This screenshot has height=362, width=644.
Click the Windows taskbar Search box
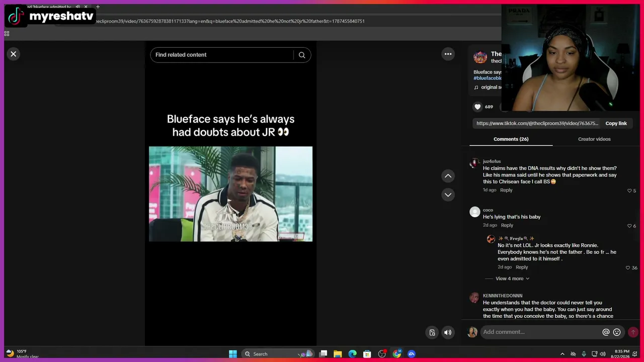pos(278,354)
